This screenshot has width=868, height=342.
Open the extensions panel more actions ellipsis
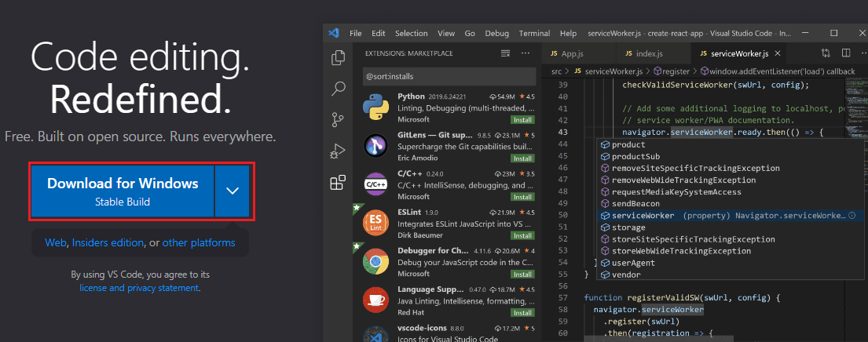526,53
